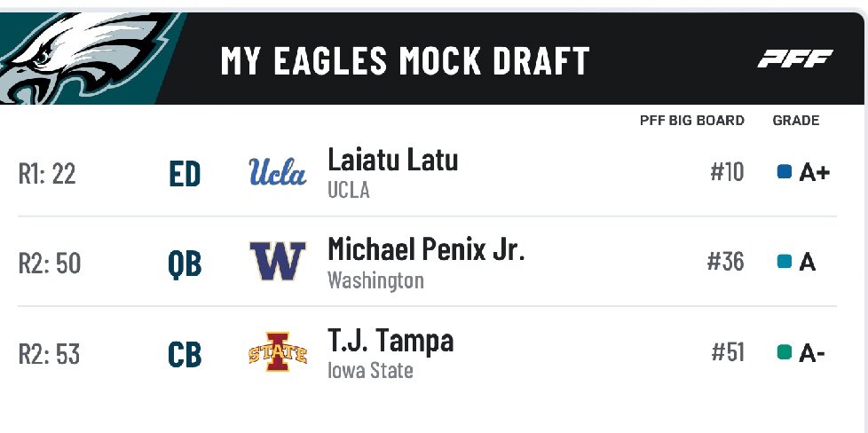Viewport: 868px width, 433px height.
Task: Open T.J. Tampa's player name
Action: click(391, 341)
